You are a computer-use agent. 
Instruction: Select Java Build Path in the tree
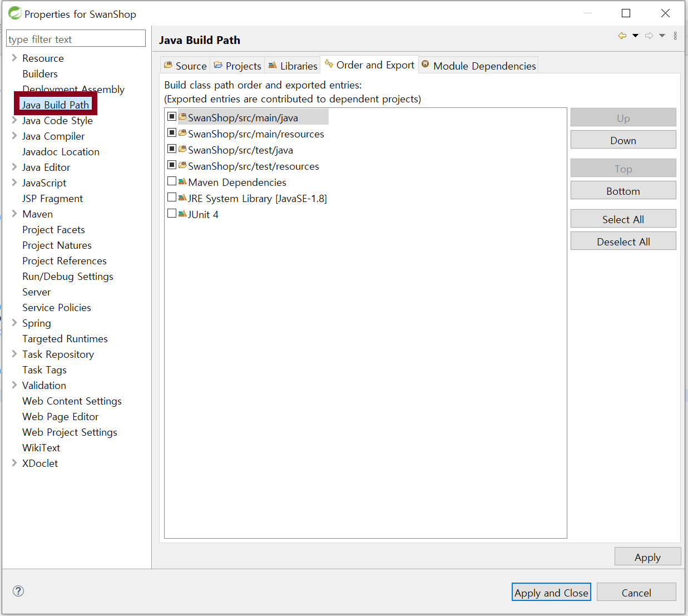click(56, 105)
